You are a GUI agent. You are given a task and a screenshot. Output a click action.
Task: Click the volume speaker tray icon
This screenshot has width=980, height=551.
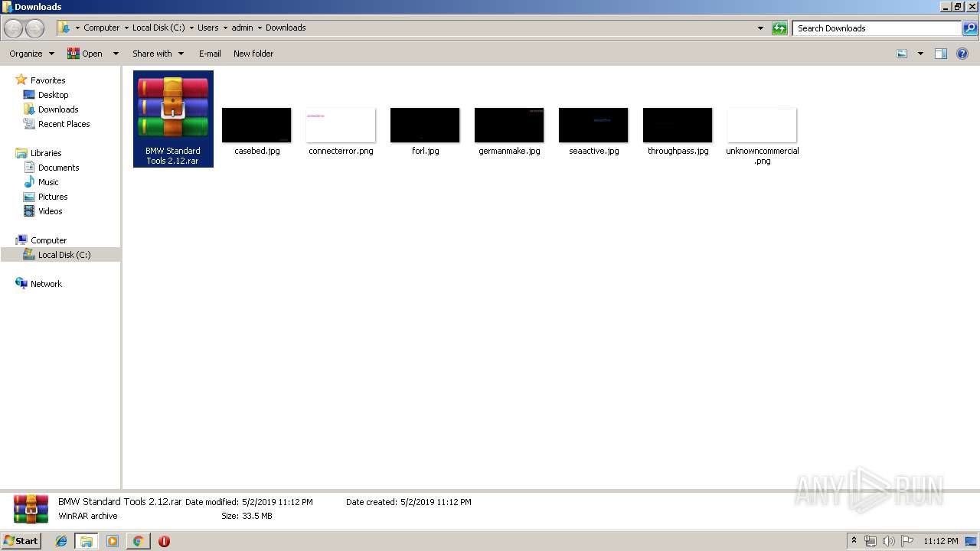click(x=889, y=541)
